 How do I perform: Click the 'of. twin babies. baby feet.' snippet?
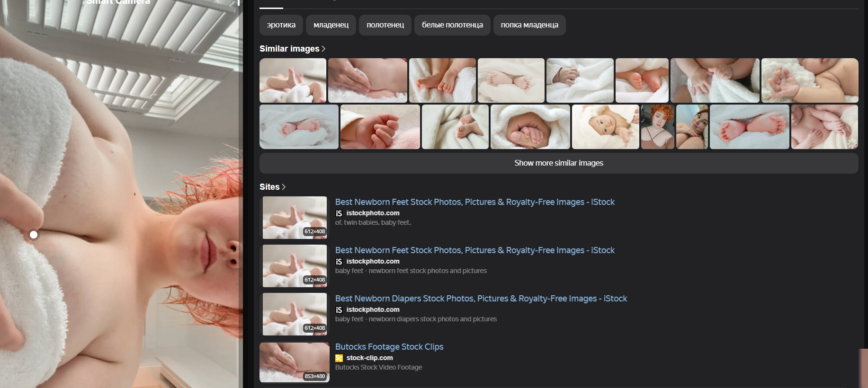[x=373, y=222]
